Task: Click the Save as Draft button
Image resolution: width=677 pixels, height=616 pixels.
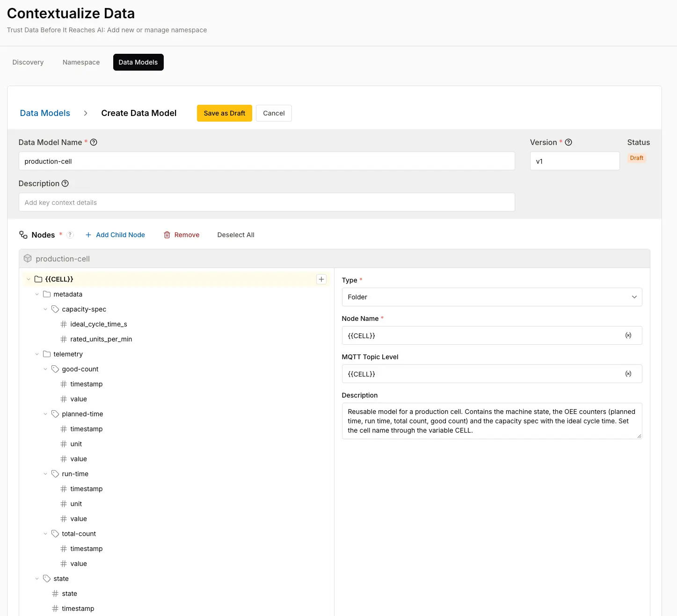Action: coord(225,113)
